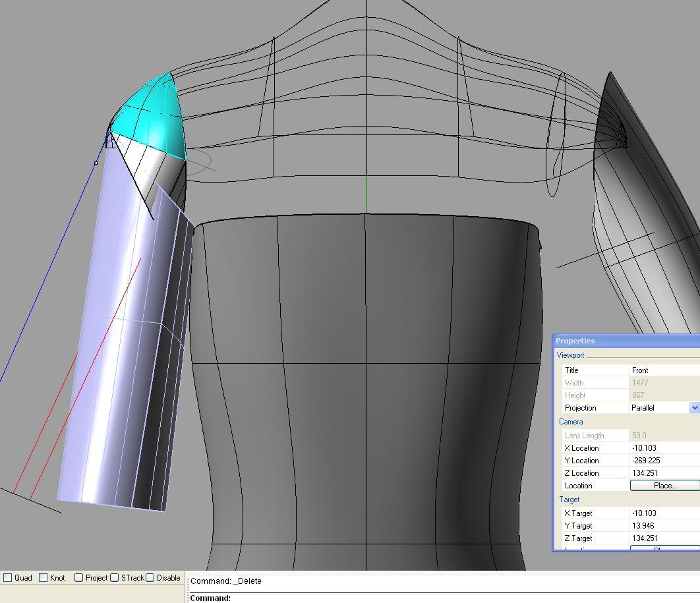The image size is (700, 603).
Task: Click the camera Location Place... button
Action: (x=664, y=486)
